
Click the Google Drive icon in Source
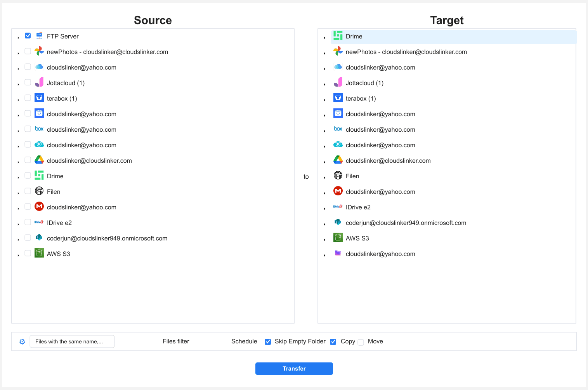(x=39, y=160)
